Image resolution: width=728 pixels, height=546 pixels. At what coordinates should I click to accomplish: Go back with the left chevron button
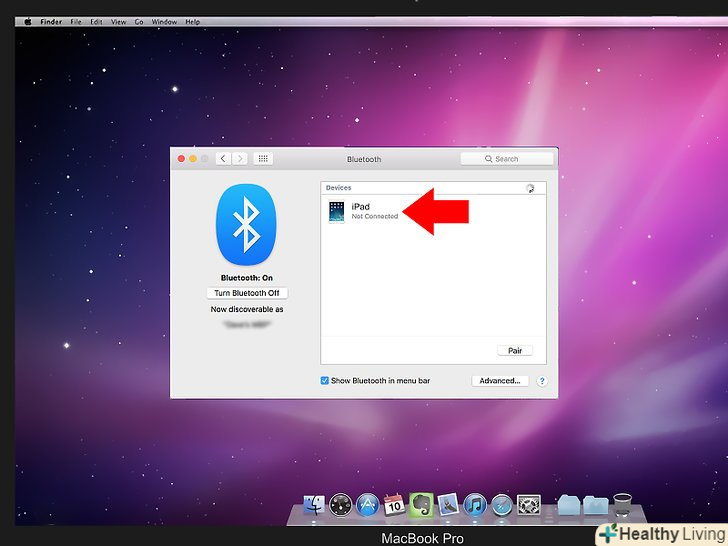click(223, 159)
